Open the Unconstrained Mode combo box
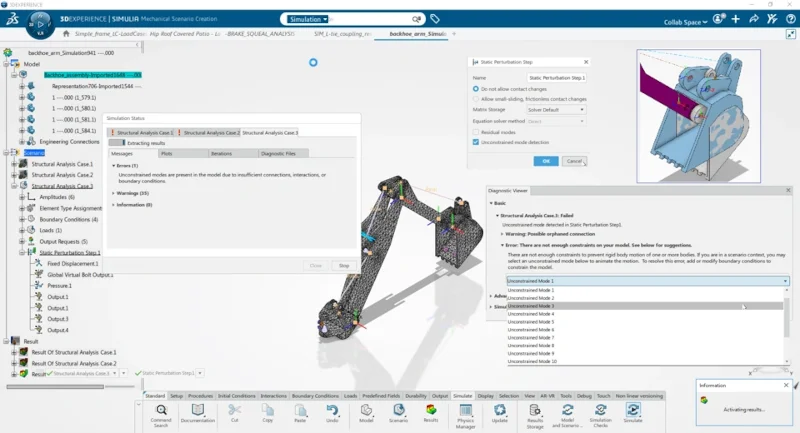 [647, 281]
